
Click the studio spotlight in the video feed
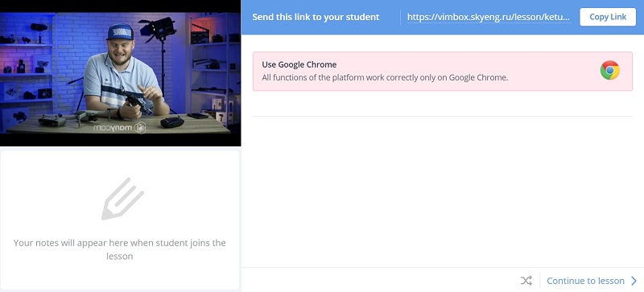157,28
